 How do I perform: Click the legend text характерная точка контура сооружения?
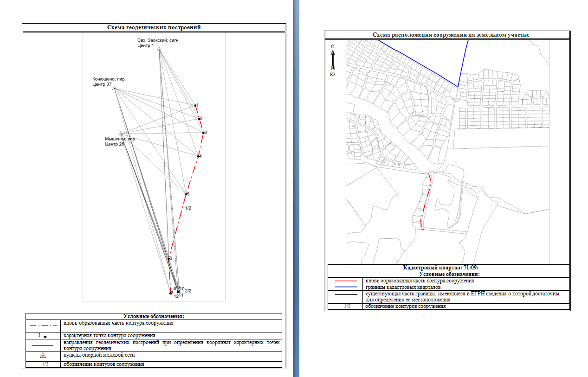(109, 335)
